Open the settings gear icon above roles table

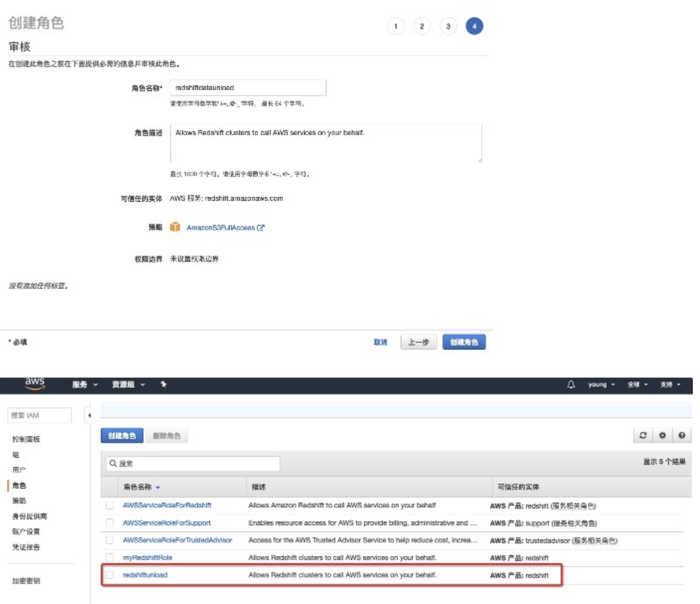tap(662, 436)
